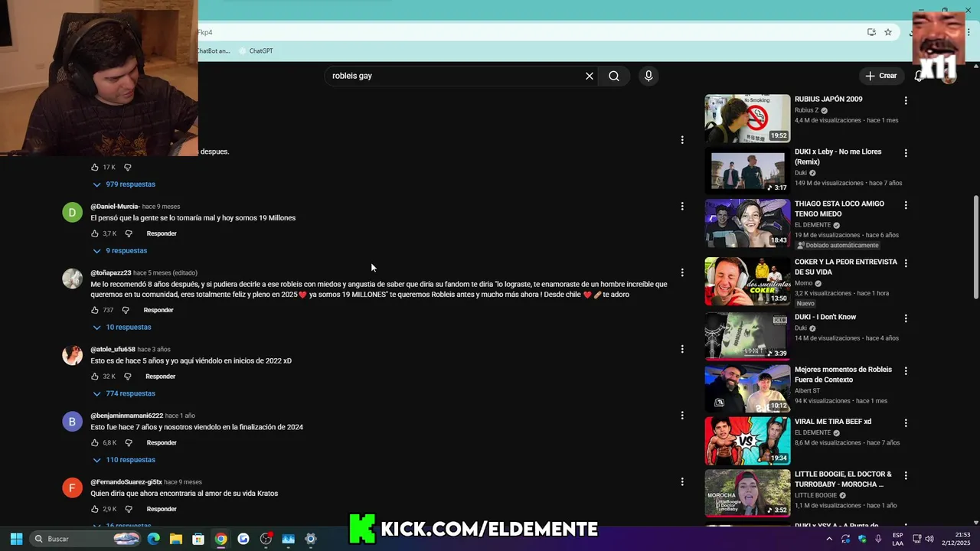This screenshot has width=980, height=551.
Task: Open FernandoSuarez's orange F avatar
Action: pyautogui.click(x=72, y=487)
